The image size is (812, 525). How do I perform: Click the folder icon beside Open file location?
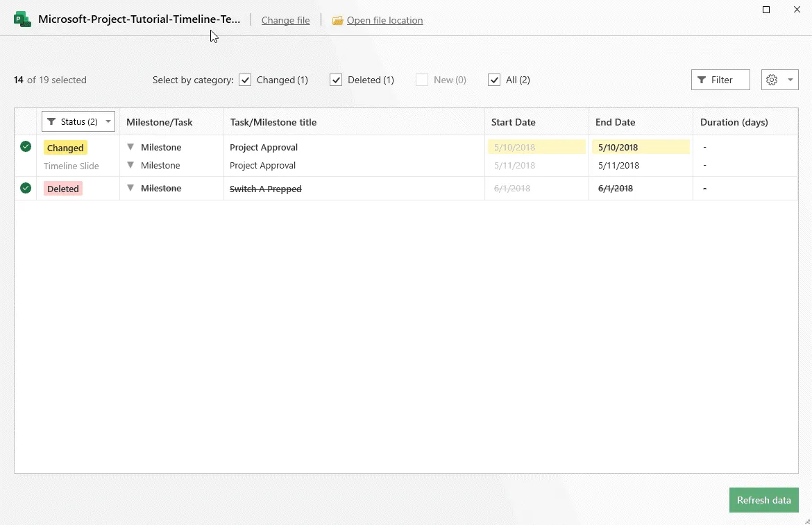(337, 21)
